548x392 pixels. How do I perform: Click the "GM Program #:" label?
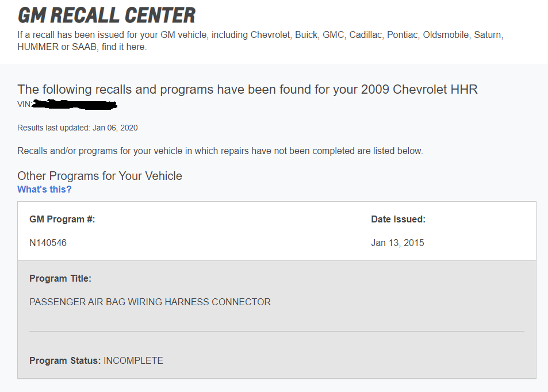coord(62,220)
